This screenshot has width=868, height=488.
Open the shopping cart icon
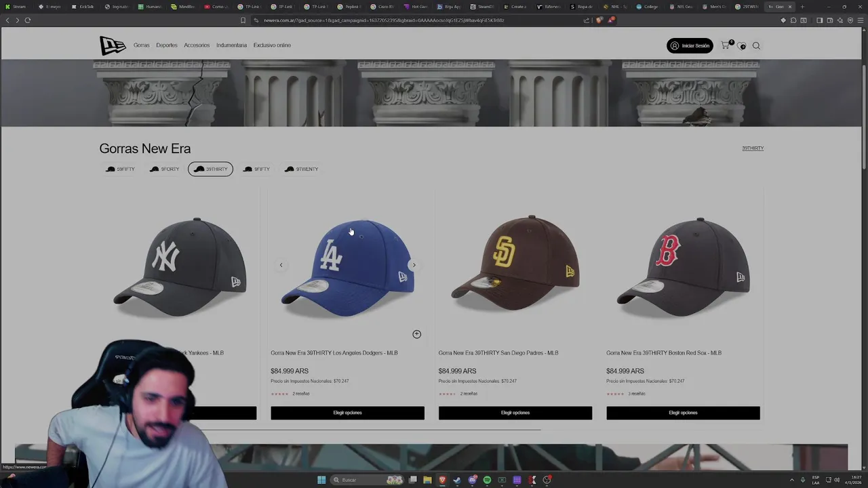pos(726,45)
